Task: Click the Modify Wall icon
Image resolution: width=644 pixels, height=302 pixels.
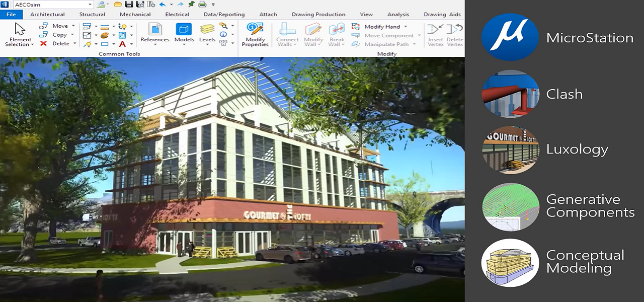Action: pos(313,29)
